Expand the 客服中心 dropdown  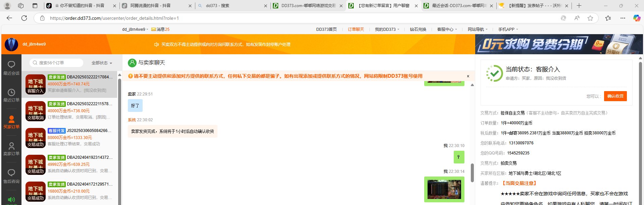[447, 29]
